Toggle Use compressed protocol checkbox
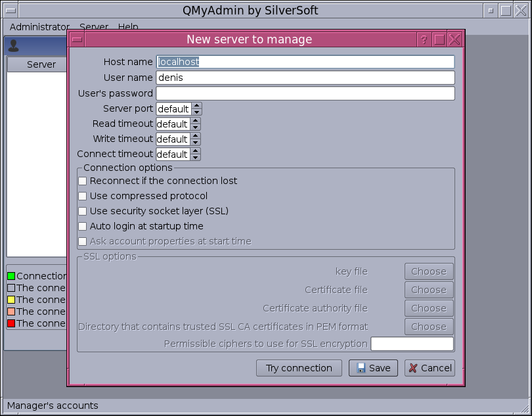This screenshot has width=532, height=416. 83,196
